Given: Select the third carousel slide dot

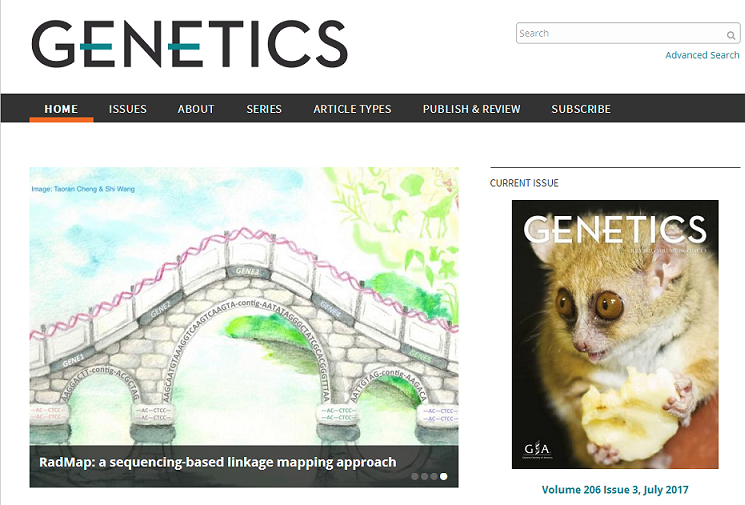Looking at the screenshot, I should [434, 476].
